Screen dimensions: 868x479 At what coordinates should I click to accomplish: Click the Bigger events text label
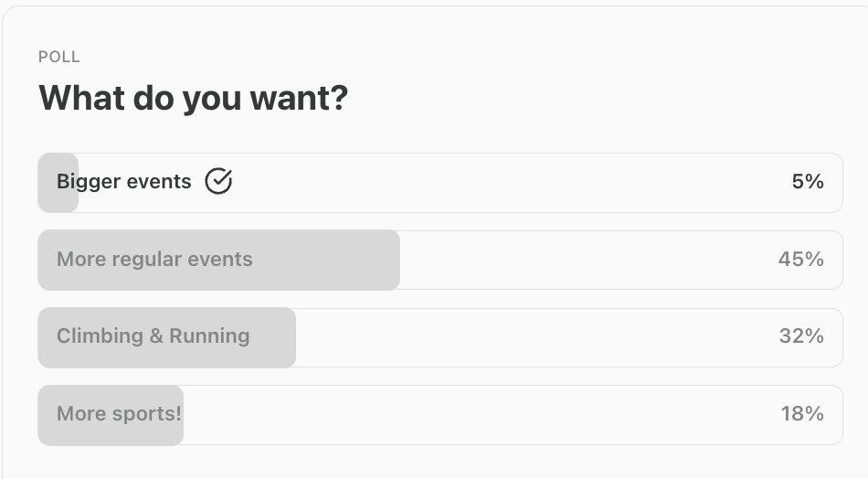(x=123, y=182)
